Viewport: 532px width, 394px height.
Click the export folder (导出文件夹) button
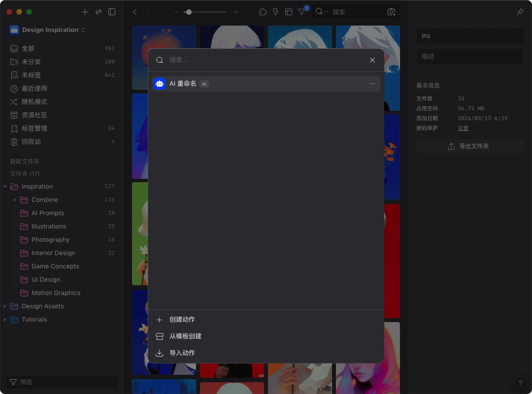(x=470, y=146)
